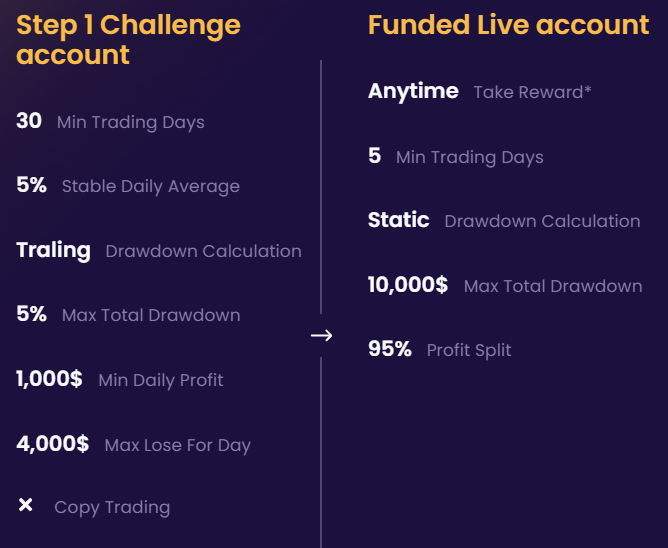Click the 5 Min Trading Days value in Funded
Screen dimensions: 668x548
(x=374, y=156)
